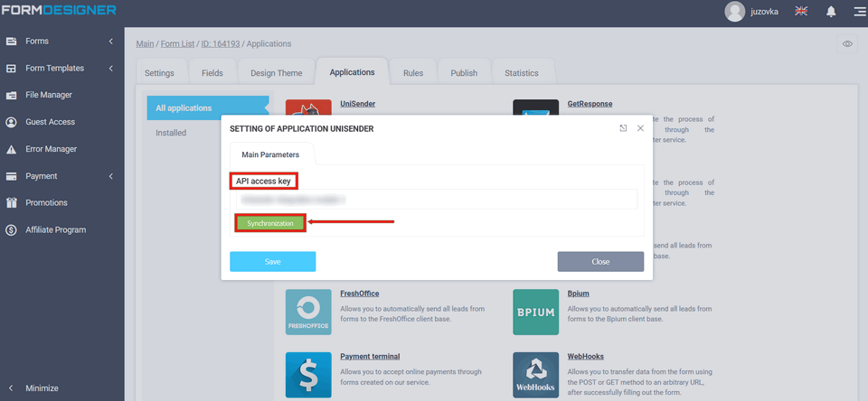The height and width of the screenshot is (401, 868).
Task: Select the Applications tab
Action: (352, 72)
